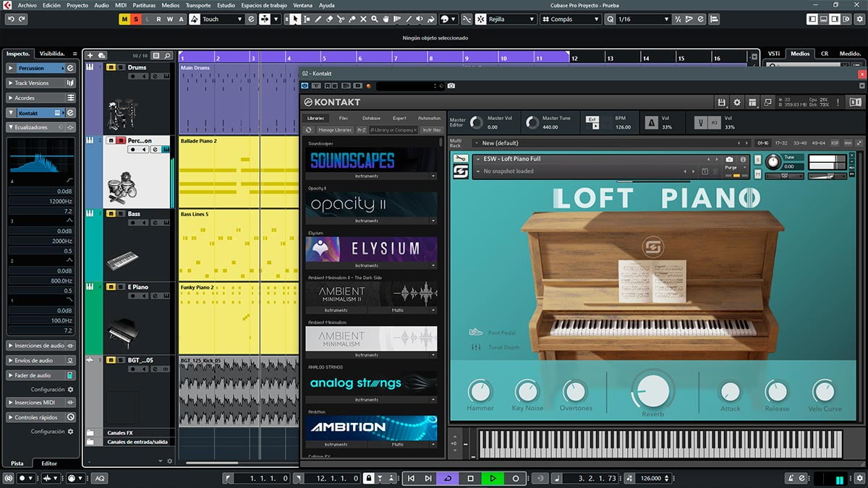Screen dimensions: 868x488
Task: Click the Go to Left Locator button
Action: tap(411, 479)
